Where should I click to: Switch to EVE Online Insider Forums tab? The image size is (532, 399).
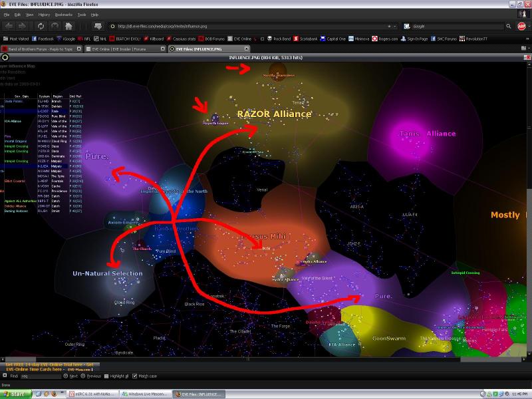coord(125,49)
